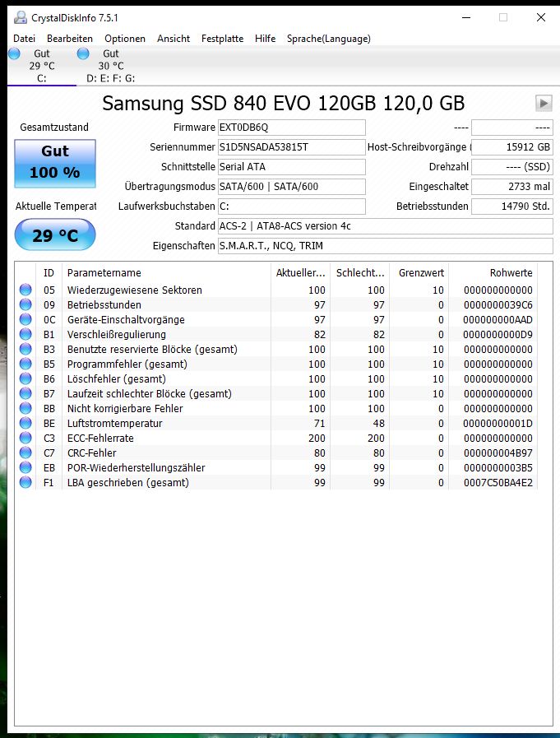Click the Übertragungsmodus field SATA/600
The width and height of the screenshot is (560, 738).
click(291, 187)
